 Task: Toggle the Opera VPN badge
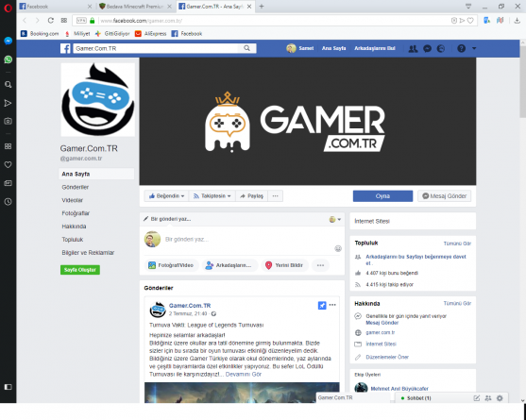coord(81,21)
